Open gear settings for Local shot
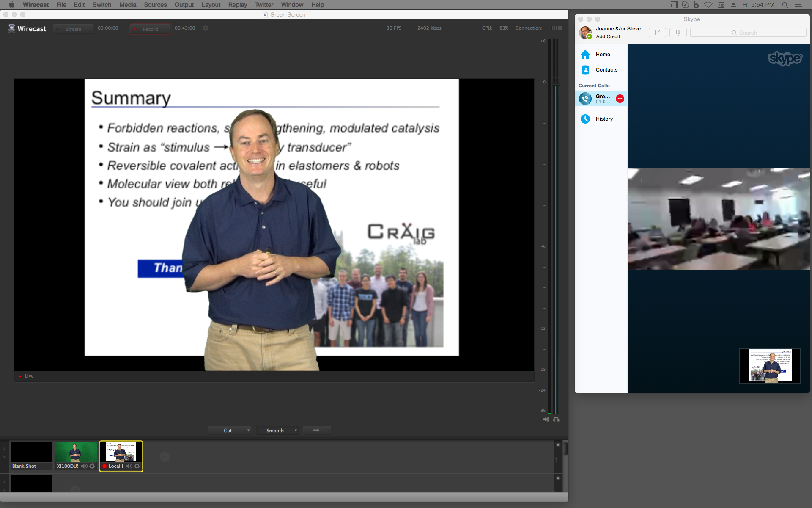This screenshot has height=508, width=812. pyautogui.click(x=137, y=466)
